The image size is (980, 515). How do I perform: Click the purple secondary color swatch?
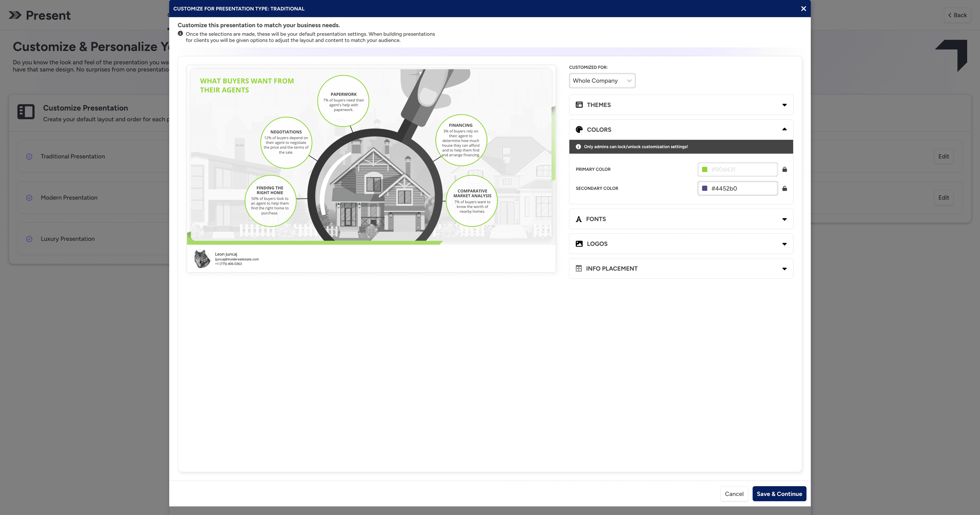coord(705,188)
